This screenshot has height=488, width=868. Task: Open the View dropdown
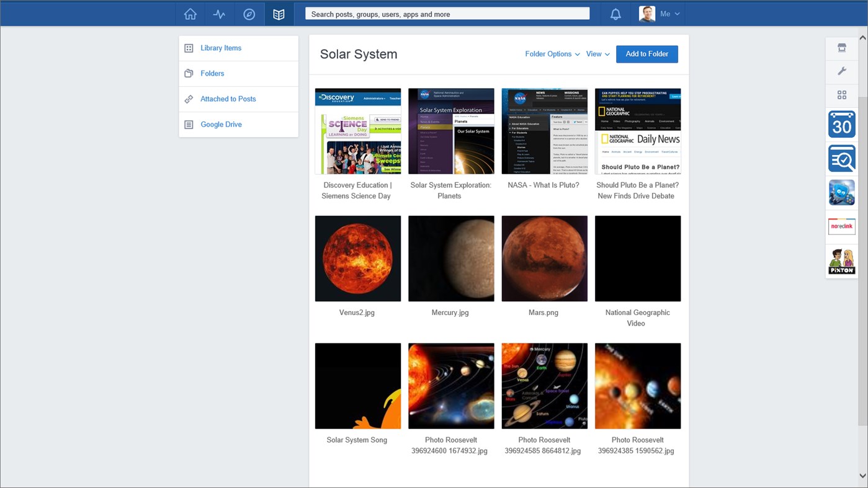596,54
